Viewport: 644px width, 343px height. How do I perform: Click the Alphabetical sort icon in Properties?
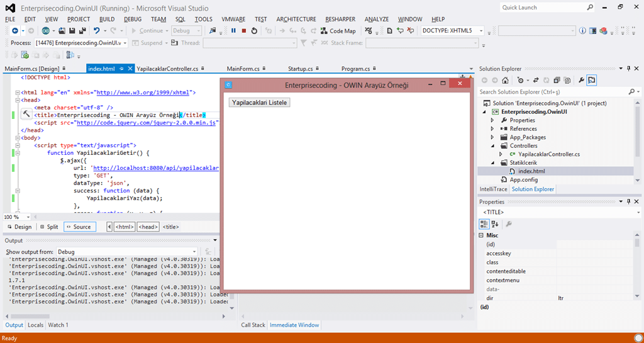click(x=495, y=224)
